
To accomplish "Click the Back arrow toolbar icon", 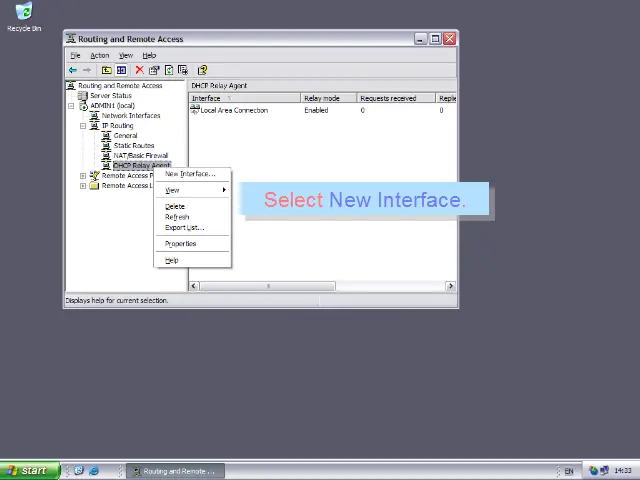I will pos(73,70).
